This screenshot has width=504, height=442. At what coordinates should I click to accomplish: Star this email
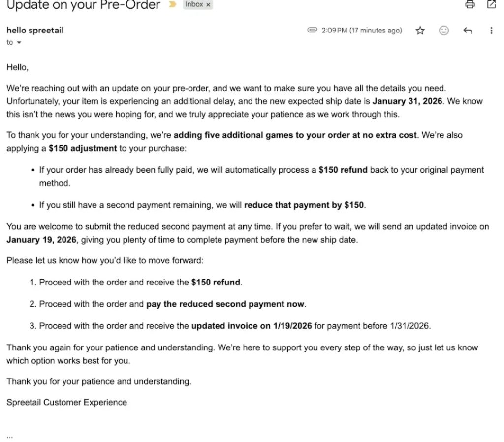tap(420, 31)
